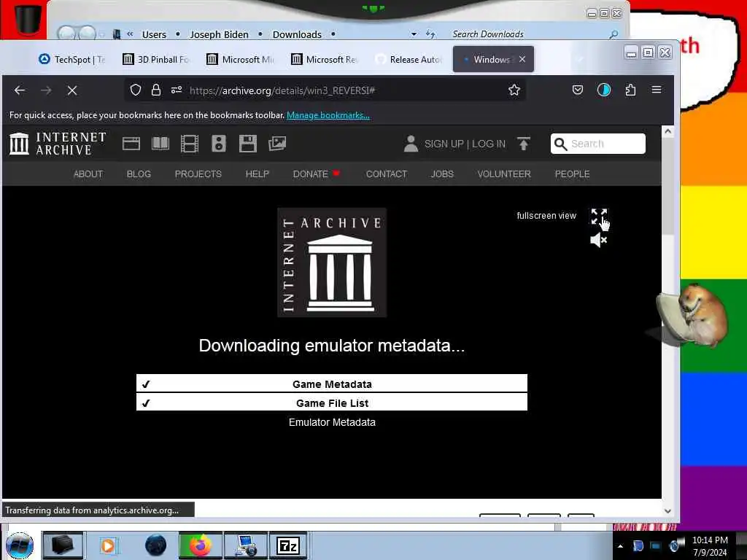The width and height of the screenshot is (747, 560).
Task: Go back in Firefox
Action: (20, 90)
